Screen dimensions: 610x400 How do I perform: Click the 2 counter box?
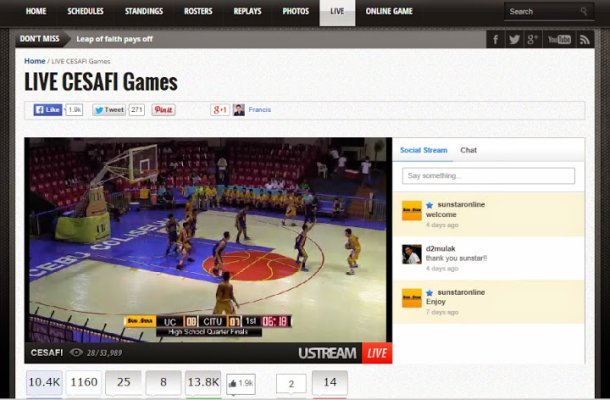(x=291, y=384)
